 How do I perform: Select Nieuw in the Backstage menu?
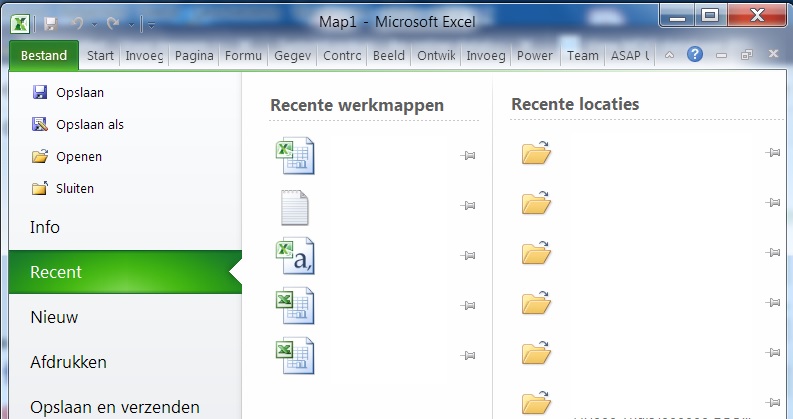(54, 317)
